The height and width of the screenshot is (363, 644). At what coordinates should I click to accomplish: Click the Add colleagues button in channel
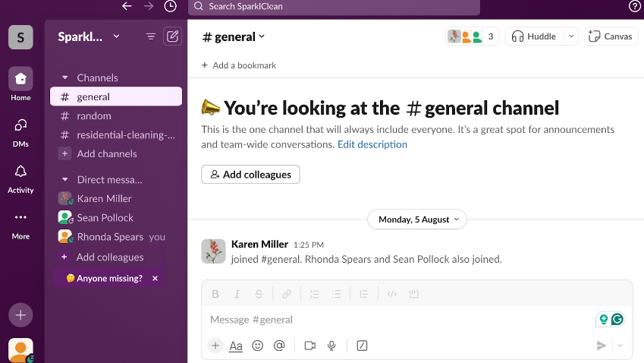point(250,175)
